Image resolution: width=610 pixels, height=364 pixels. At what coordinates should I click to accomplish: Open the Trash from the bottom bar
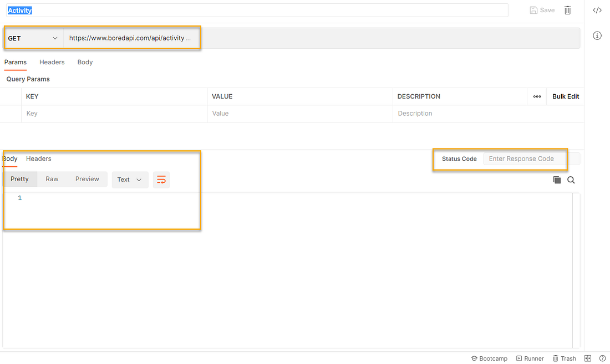564,358
